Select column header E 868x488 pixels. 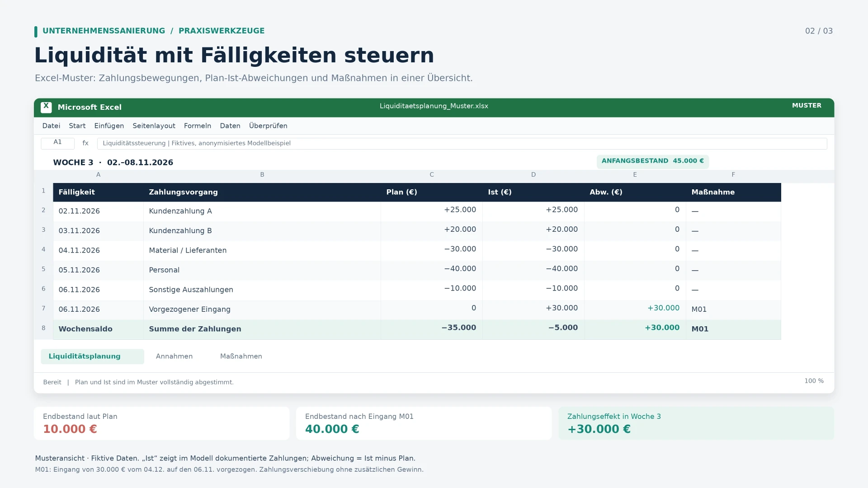click(x=635, y=174)
